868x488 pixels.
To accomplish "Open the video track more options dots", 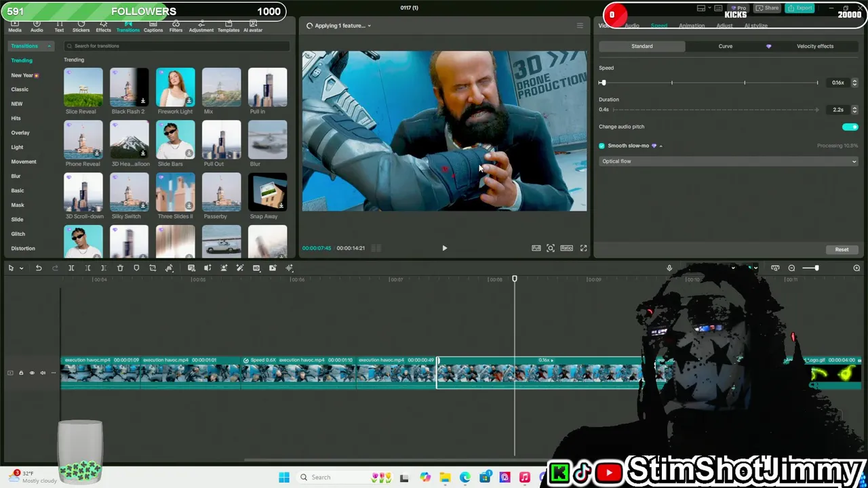I will coord(54,373).
